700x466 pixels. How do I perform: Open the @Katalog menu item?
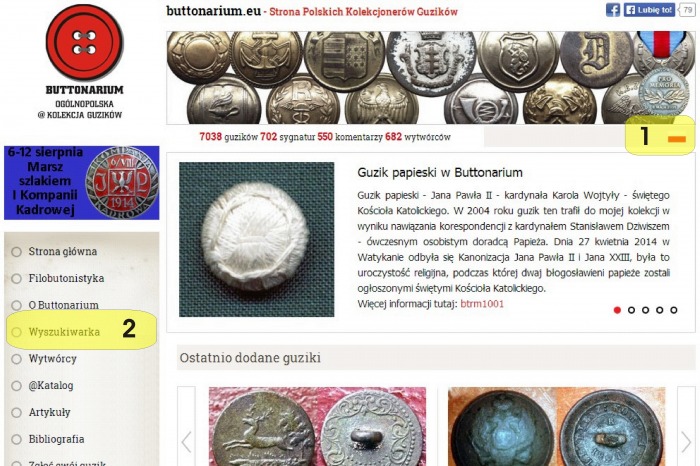click(50, 385)
